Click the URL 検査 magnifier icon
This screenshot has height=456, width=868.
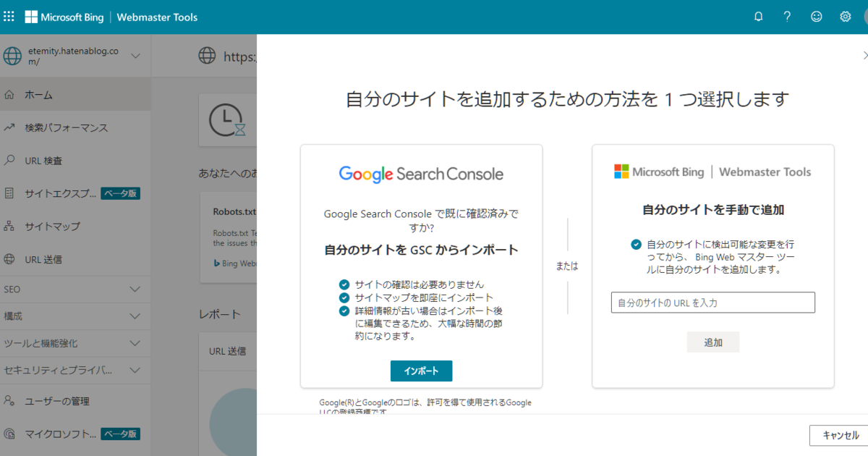[x=9, y=161]
